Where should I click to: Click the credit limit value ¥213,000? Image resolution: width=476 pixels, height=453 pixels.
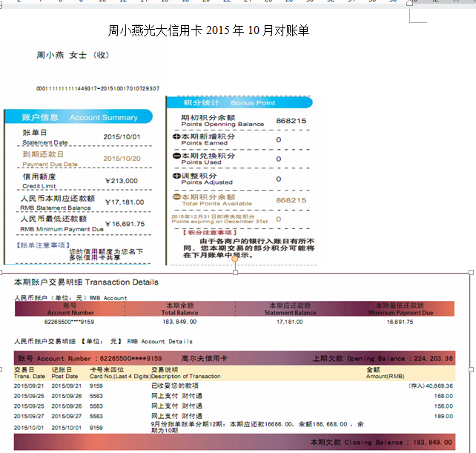[x=121, y=180]
